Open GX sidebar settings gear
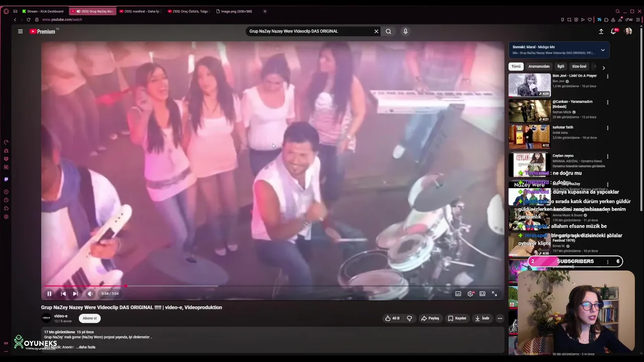Viewport: 644px width, 362px height. point(6,217)
